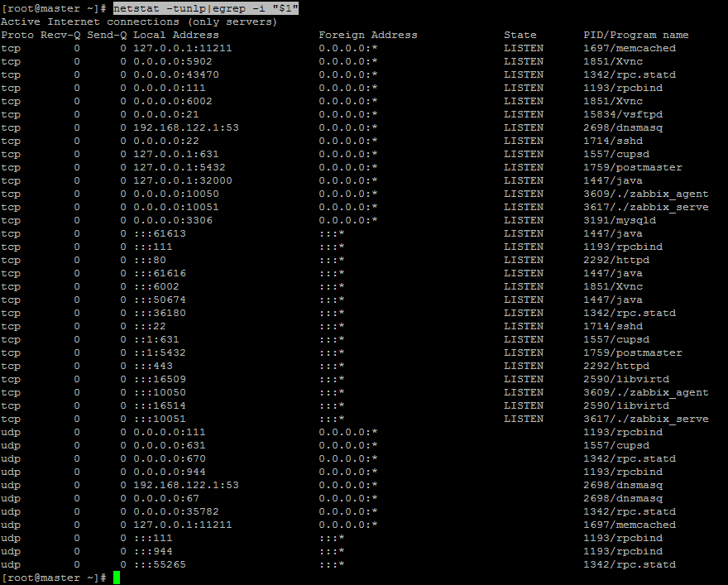
Task: Click udp address :::55265
Action: [160, 564]
